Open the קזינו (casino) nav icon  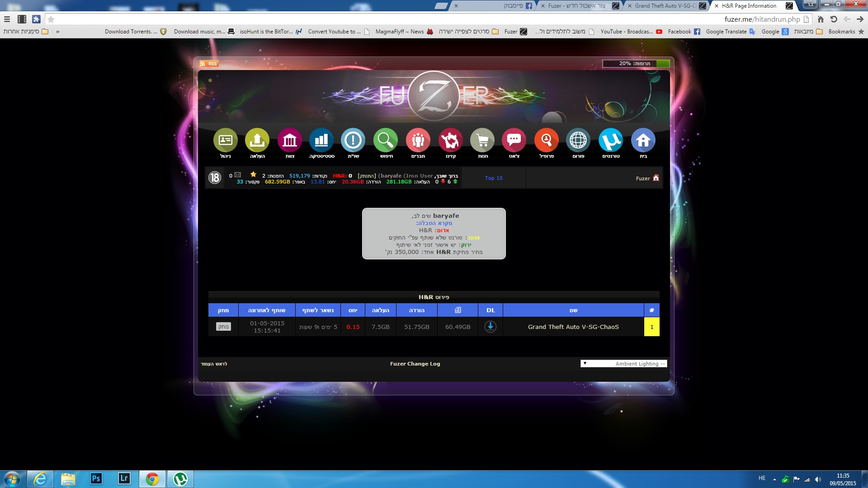pos(451,141)
